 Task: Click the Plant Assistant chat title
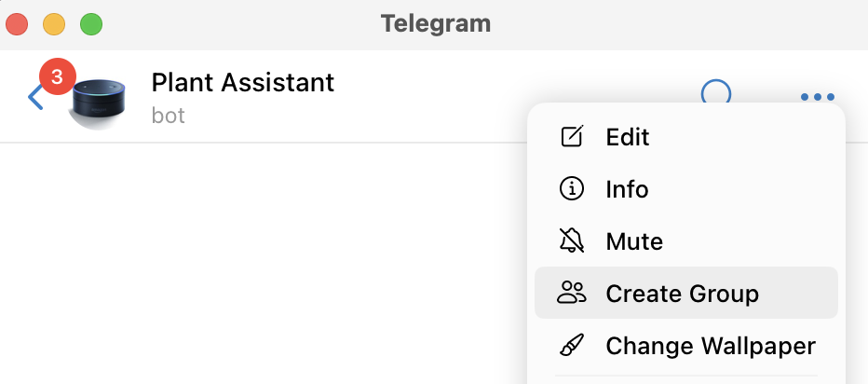click(x=242, y=82)
